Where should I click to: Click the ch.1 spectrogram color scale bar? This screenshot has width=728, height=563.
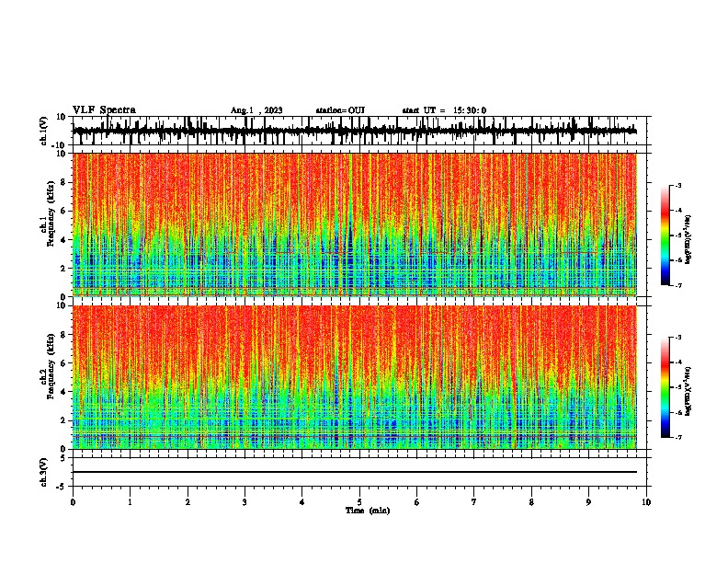pyautogui.click(x=665, y=236)
